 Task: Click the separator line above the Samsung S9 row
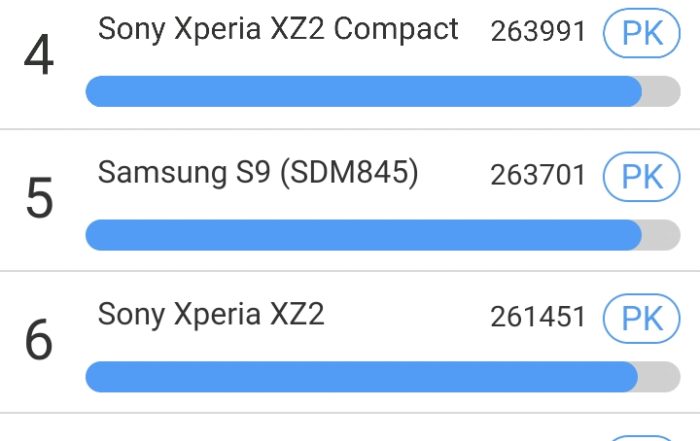coord(350,129)
